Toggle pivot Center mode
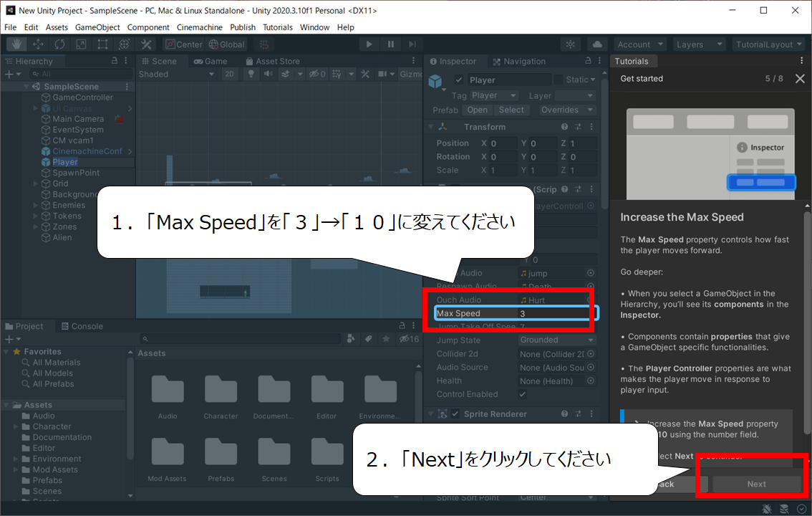This screenshot has height=516, width=812. (x=184, y=44)
